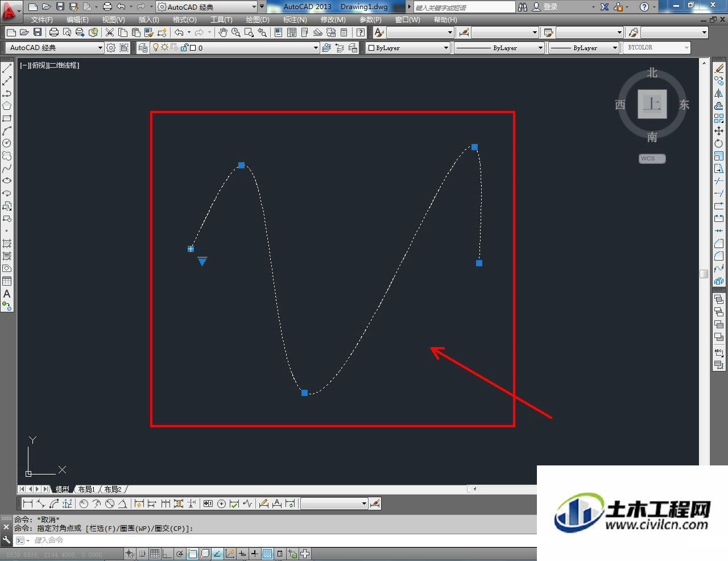Switch to the 布局1 layout tab
Image resolution: width=728 pixels, height=561 pixels.
click(86, 489)
